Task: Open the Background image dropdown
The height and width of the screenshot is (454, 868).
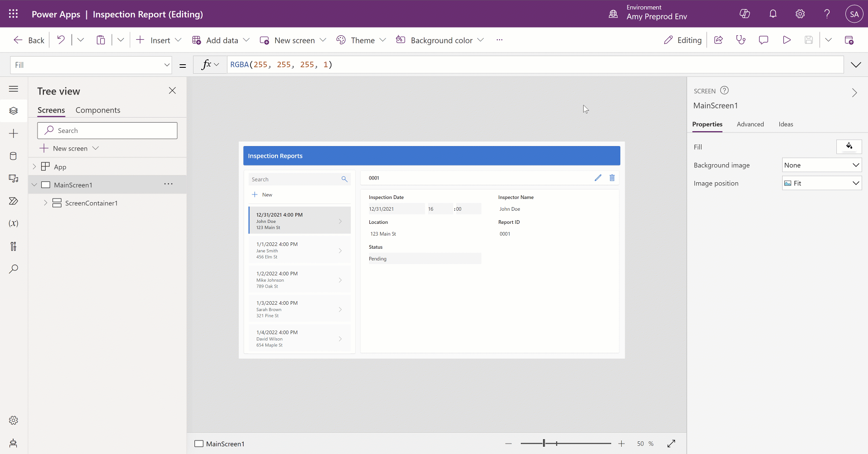Action: tap(821, 165)
